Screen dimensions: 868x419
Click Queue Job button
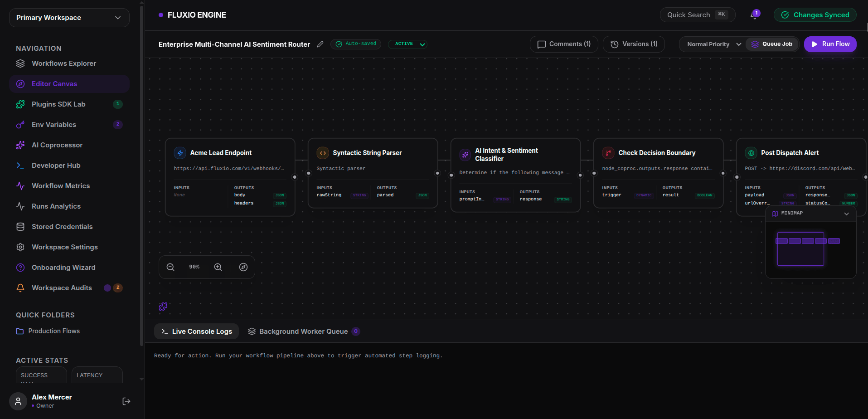point(772,44)
